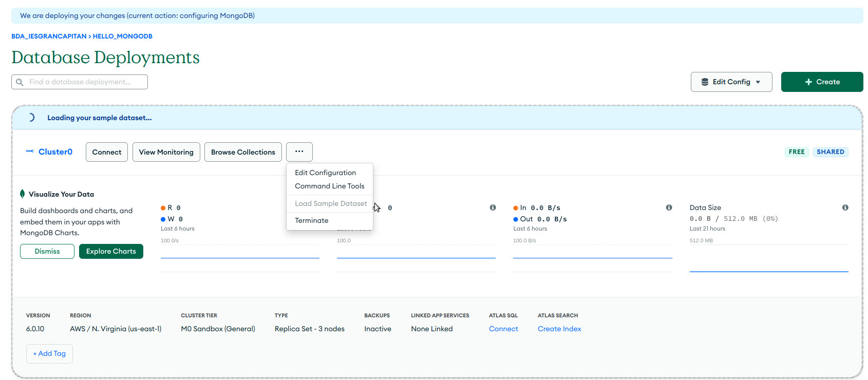Click the Create deployment button

pos(822,82)
